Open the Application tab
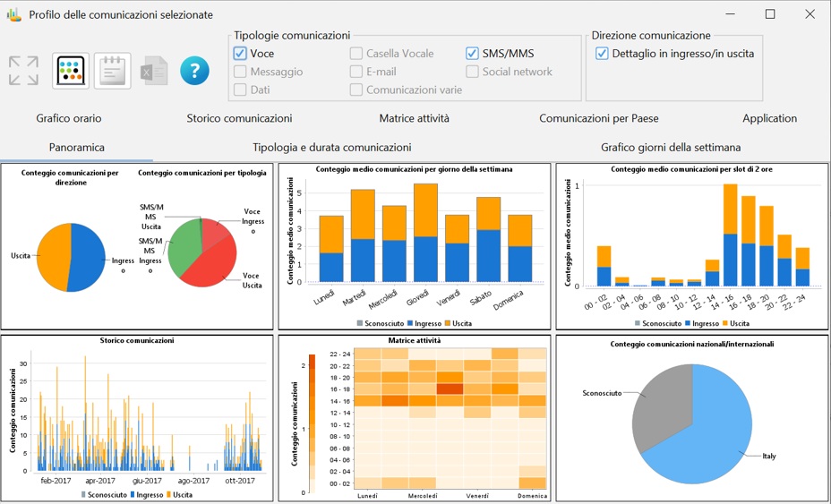Image resolution: width=831 pixels, height=504 pixels. click(769, 118)
